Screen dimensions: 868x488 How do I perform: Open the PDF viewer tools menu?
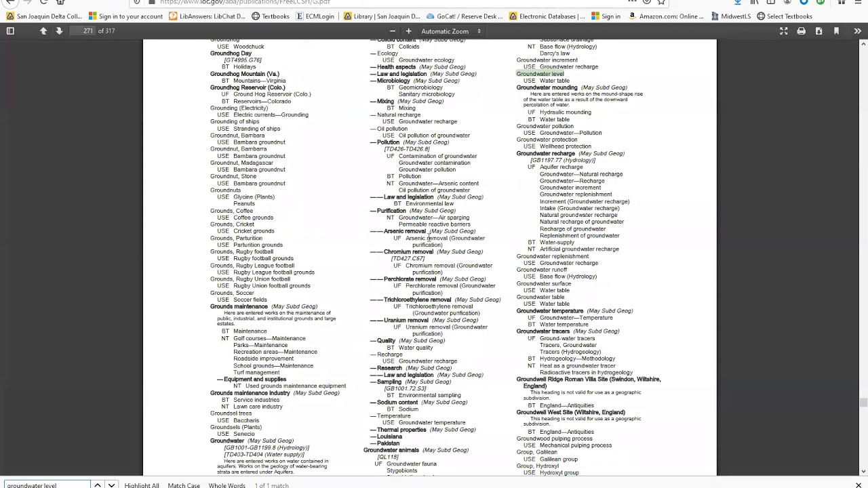[x=858, y=31]
